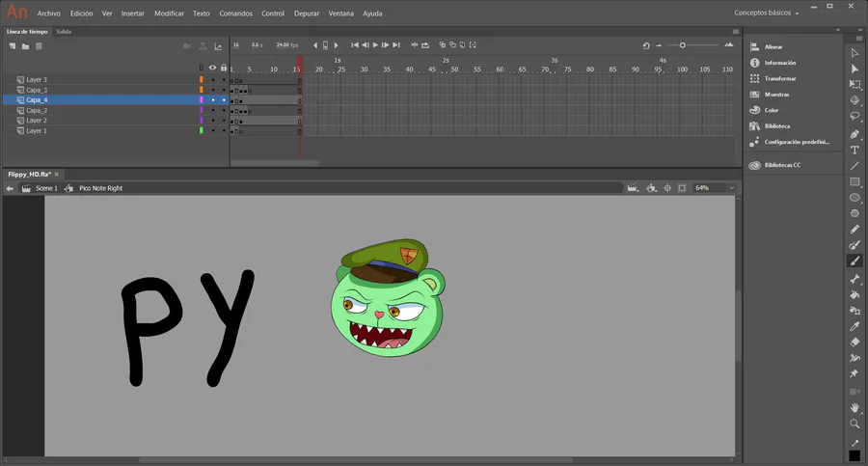The height and width of the screenshot is (466, 868).
Task: Select the Pencil tool
Action: point(854,229)
